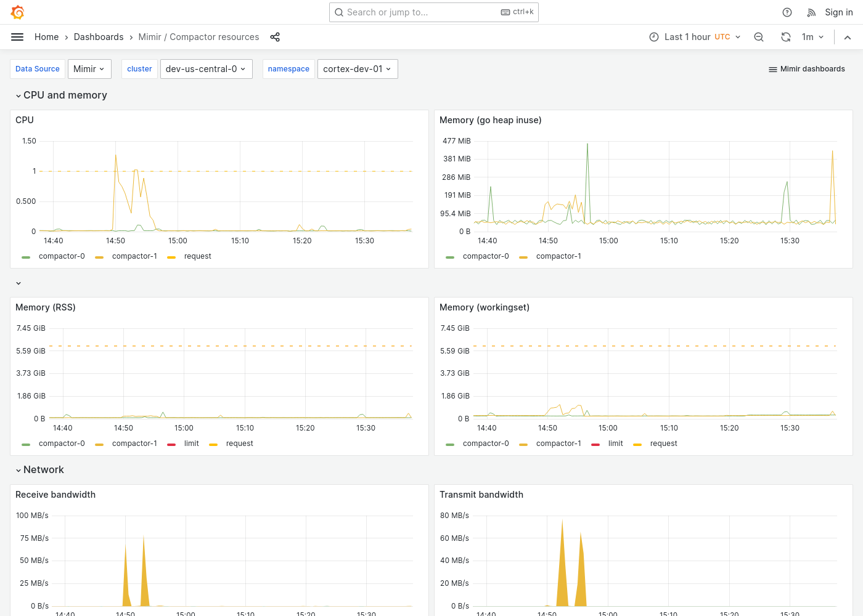Click the Sign in link

[838, 12]
